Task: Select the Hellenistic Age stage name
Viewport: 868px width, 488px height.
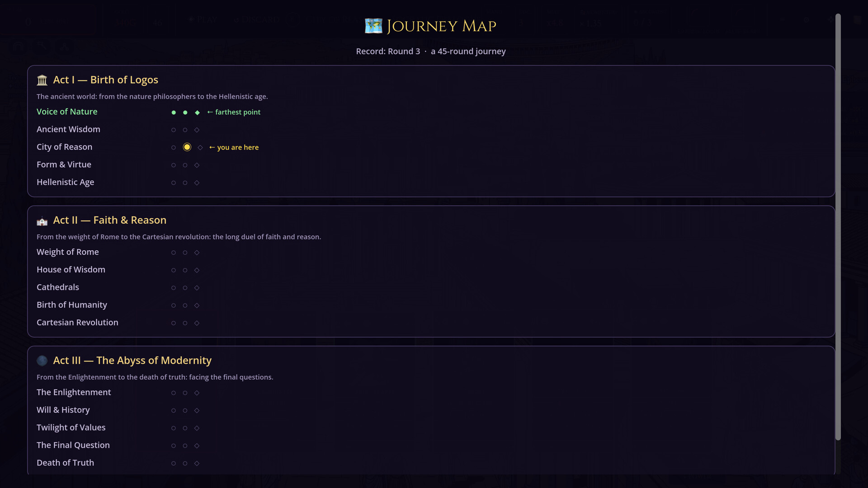Action: pos(65,182)
